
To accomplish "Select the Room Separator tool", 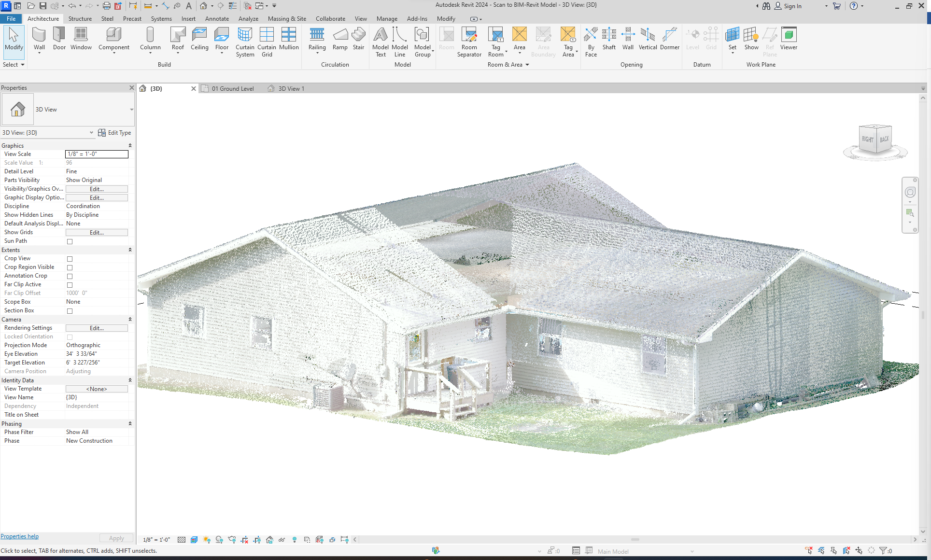I will tap(469, 41).
